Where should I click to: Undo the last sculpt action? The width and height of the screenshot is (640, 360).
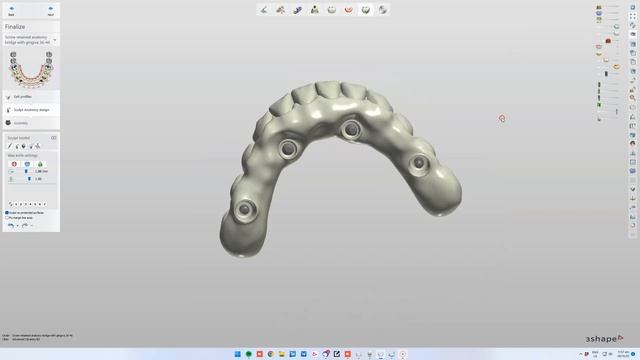point(11,225)
